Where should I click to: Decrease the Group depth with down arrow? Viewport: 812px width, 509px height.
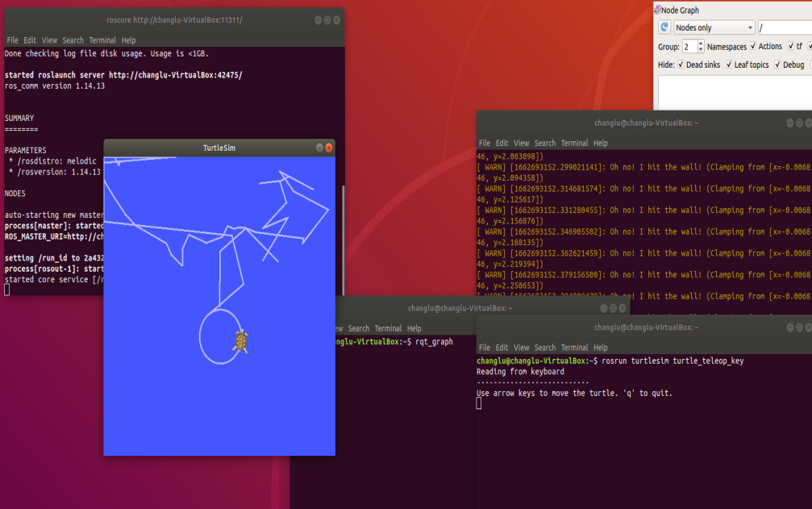pos(701,50)
